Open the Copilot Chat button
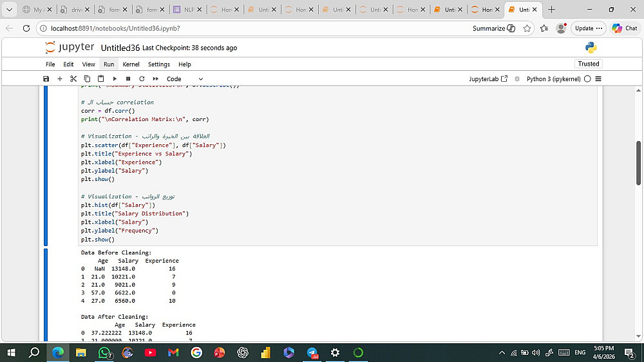This screenshot has width=644, height=362. [625, 28]
